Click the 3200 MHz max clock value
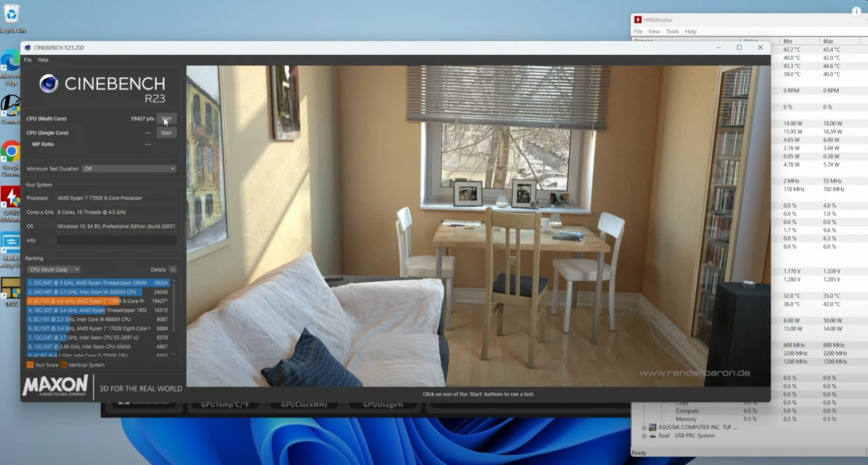 [835, 353]
